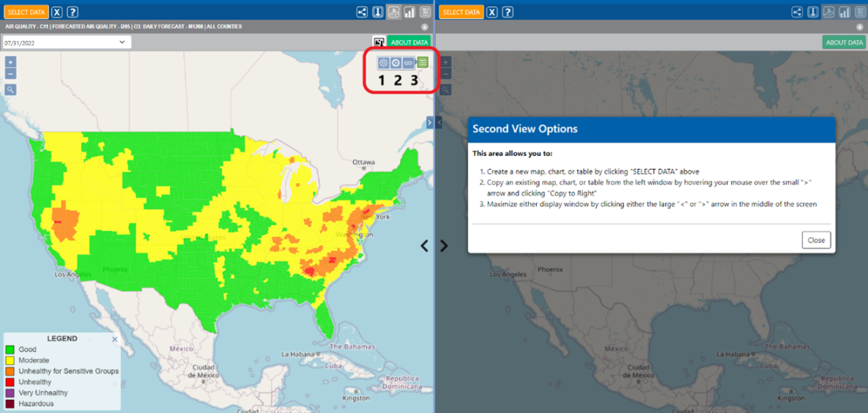
Task: Expand left window with large right arrow
Action: 444,246
